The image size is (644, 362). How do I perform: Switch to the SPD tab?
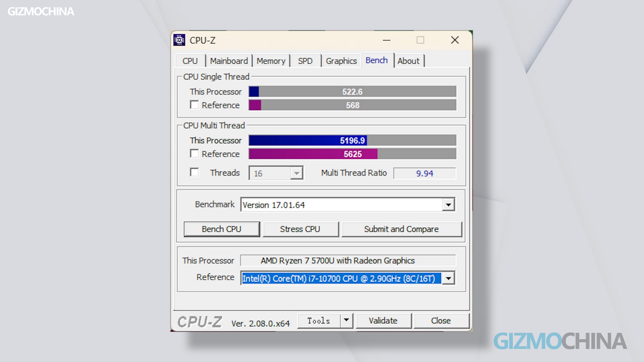pos(305,61)
